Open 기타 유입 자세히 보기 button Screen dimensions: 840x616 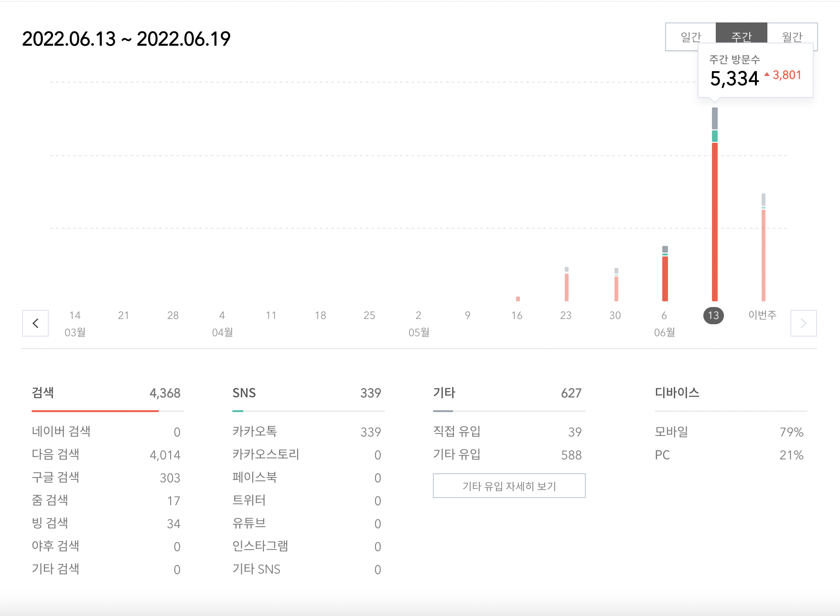point(509,486)
